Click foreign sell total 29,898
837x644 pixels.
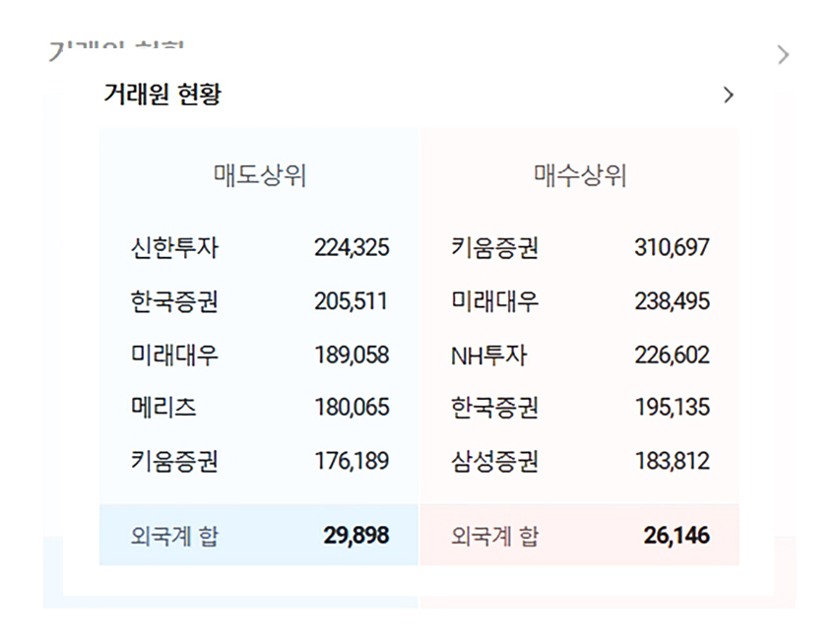(x=356, y=536)
